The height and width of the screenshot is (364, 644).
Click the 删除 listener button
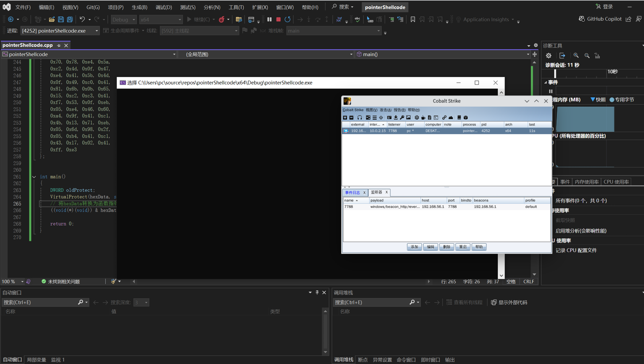tap(447, 247)
